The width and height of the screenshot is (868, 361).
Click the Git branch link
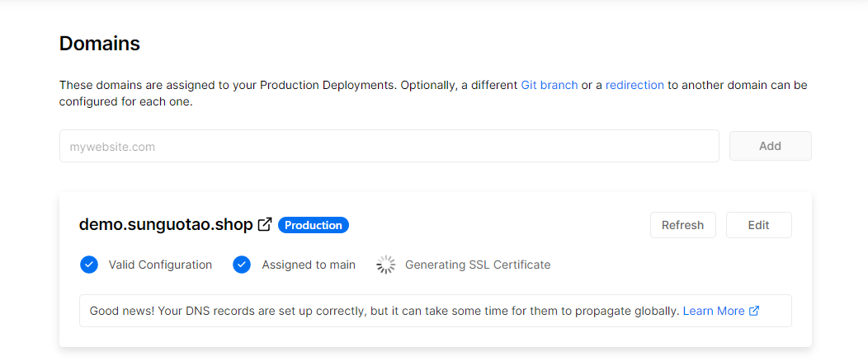[549, 85]
